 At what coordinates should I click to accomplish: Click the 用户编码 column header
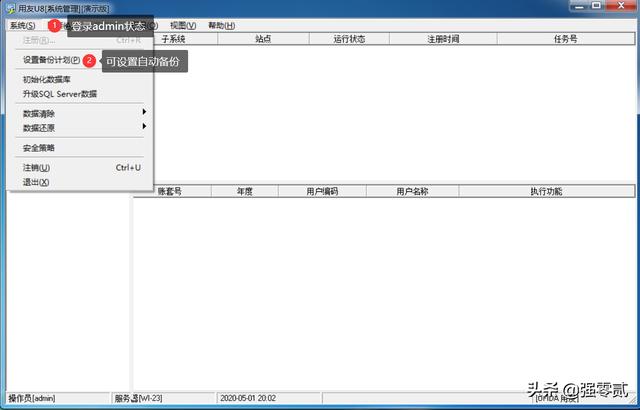click(x=322, y=191)
